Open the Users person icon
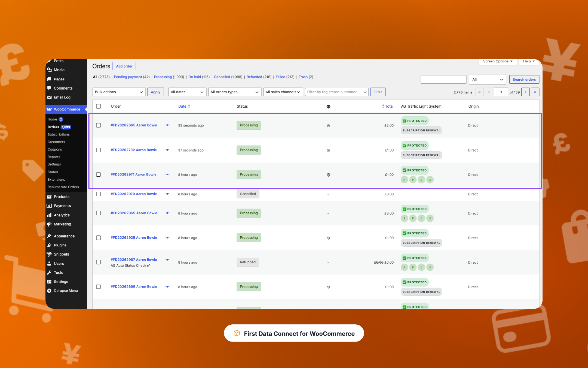This screenshot has width=588, height=368. coord(49,264)
